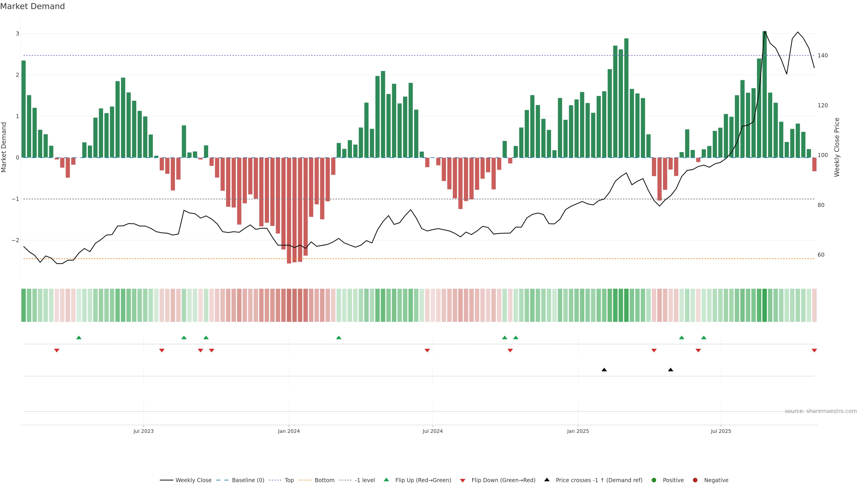Click the first black price-cross marker after Jan 2025
The image size is (868, 488).
(x=604, y=370)
